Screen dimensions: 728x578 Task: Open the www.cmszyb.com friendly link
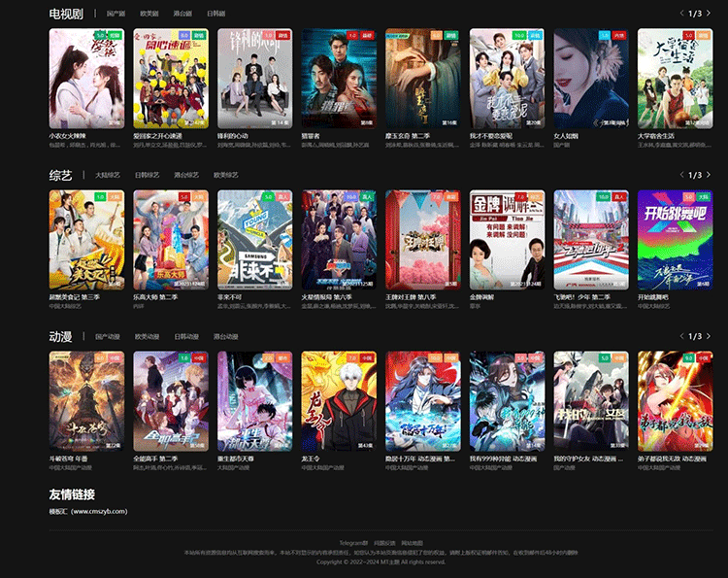pyautogui.click(x=88, y=512)
